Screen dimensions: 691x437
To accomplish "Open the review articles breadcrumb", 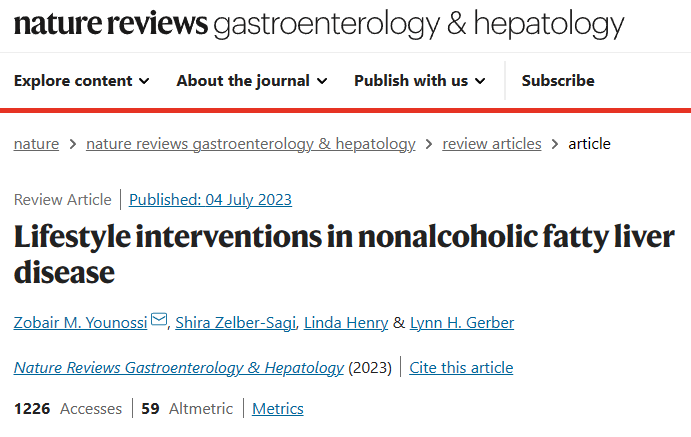I will [492, 144].
